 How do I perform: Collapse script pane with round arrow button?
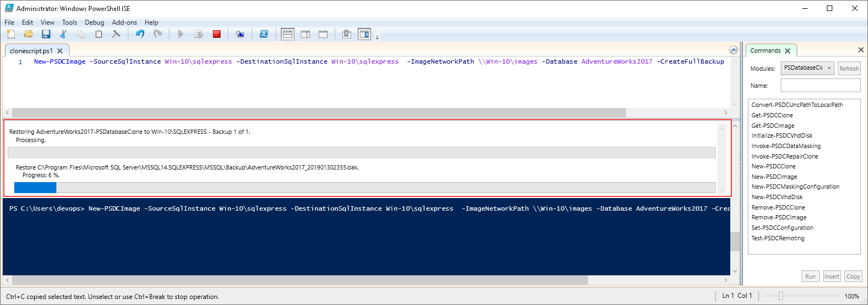click(x=734, y=50)
